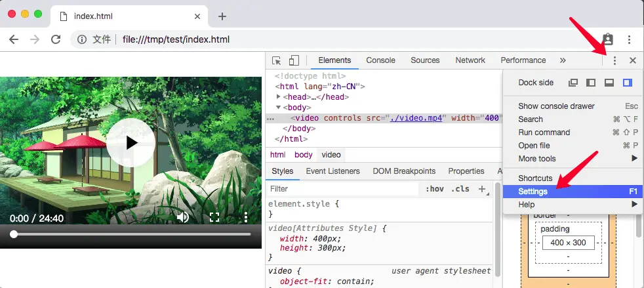Open a new browser tab
This screenshot has height=288, width=644.
click(222, 16)
